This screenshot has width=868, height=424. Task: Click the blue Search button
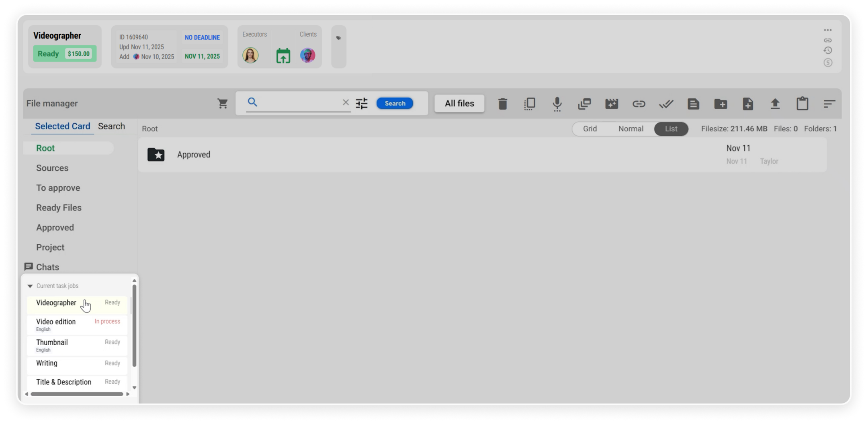(x=395, y=104)
